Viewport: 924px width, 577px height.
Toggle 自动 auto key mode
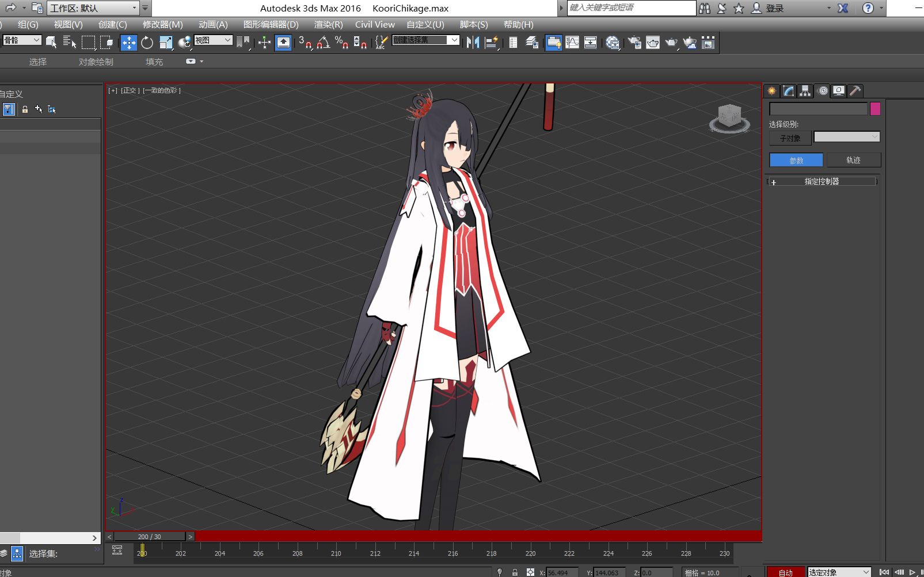(785, 572)
